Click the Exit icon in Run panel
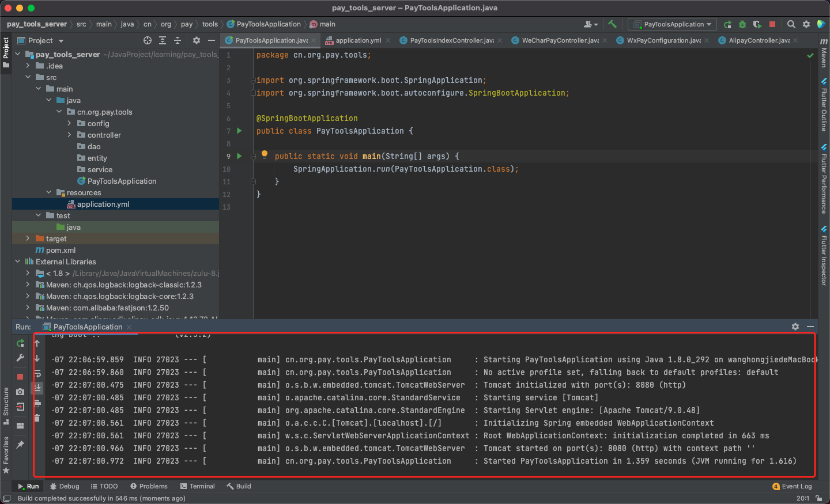 (x=20, y=407)
